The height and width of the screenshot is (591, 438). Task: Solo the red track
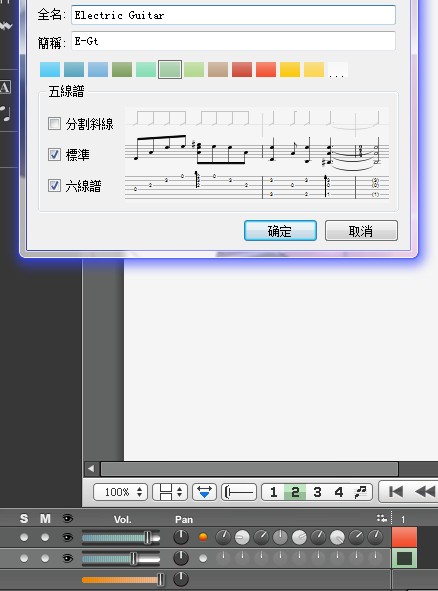point(24,537)
